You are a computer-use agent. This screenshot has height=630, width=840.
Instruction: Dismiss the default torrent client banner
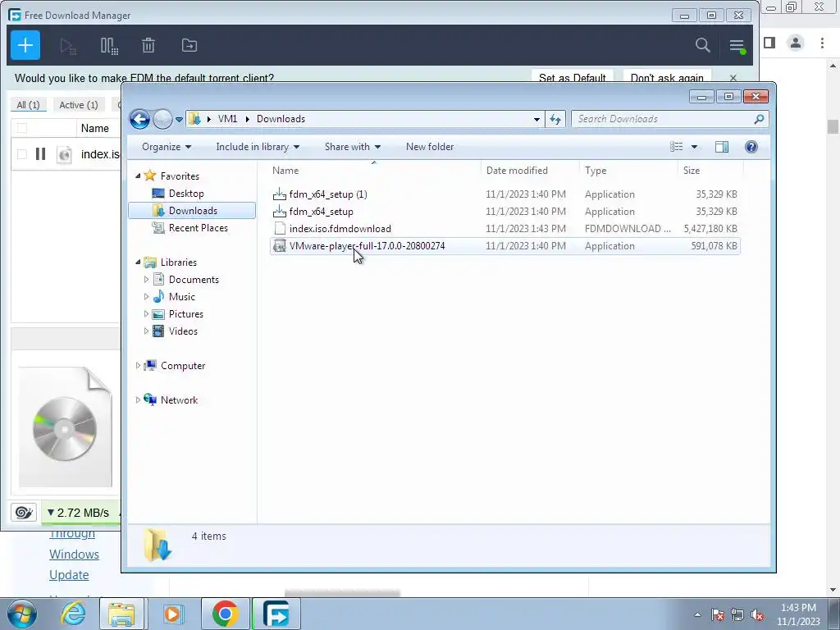pyautogui.click(x=733, y=78)
